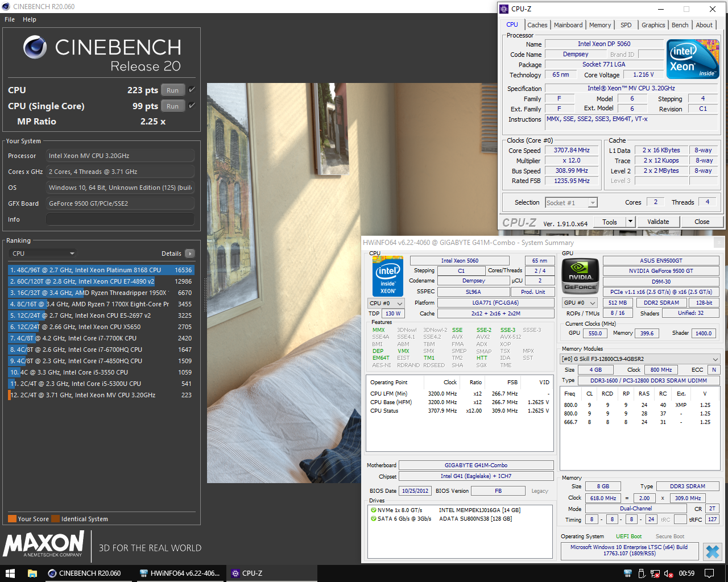This screenshot has height=582, width=728.
Task: Close HWiNFO summary with the blue X icon
Action: point(712,551)
